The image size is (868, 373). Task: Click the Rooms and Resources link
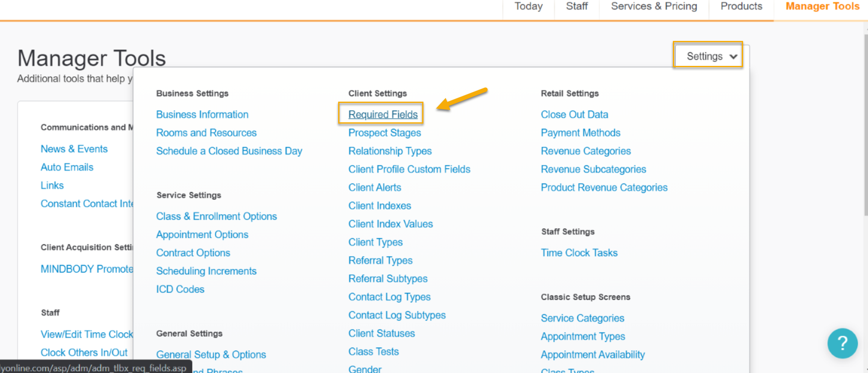[x=206, y=133]
